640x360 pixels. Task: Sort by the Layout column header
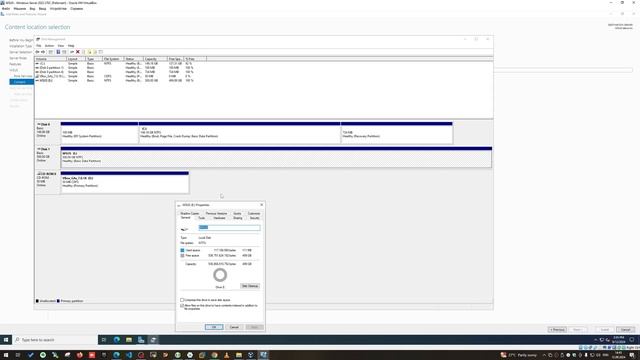pos(76,59)
